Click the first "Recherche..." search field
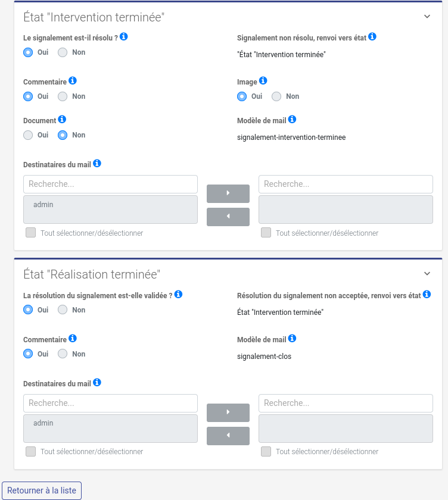Screen dimensions: 448x500 click(110, 184)
